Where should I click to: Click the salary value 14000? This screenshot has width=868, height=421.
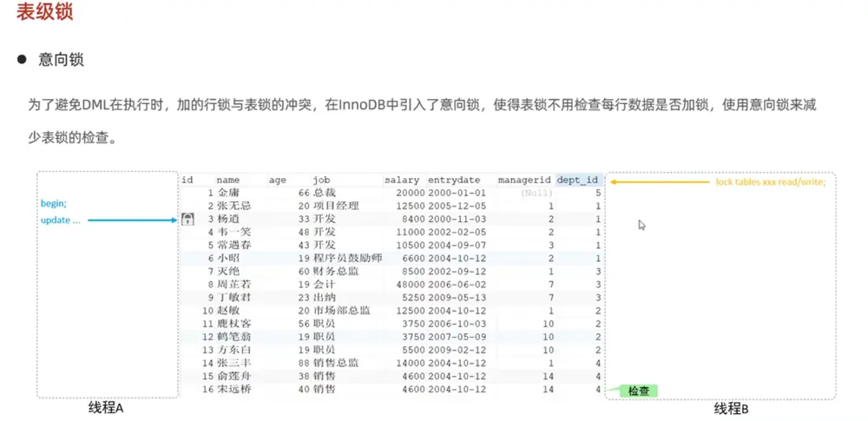[409, 363]
